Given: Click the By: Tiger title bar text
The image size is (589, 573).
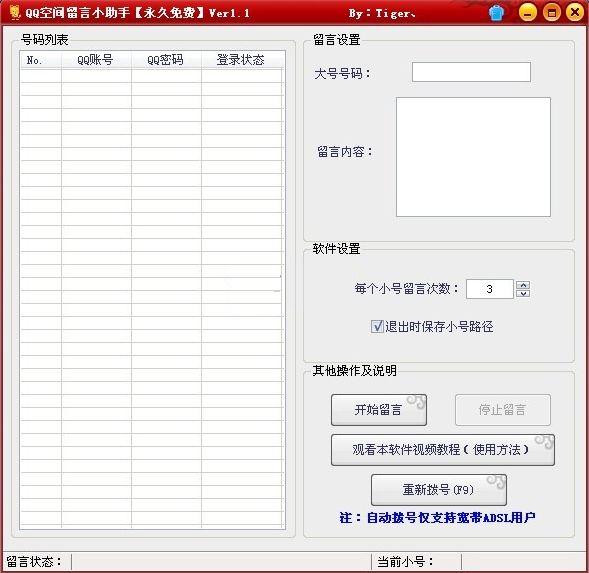Looking at the screenshot, I should point(382,14).
